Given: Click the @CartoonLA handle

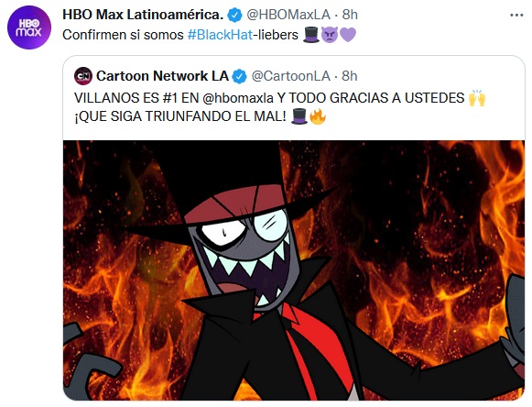Looking at the screenshot, I should 291,76.
